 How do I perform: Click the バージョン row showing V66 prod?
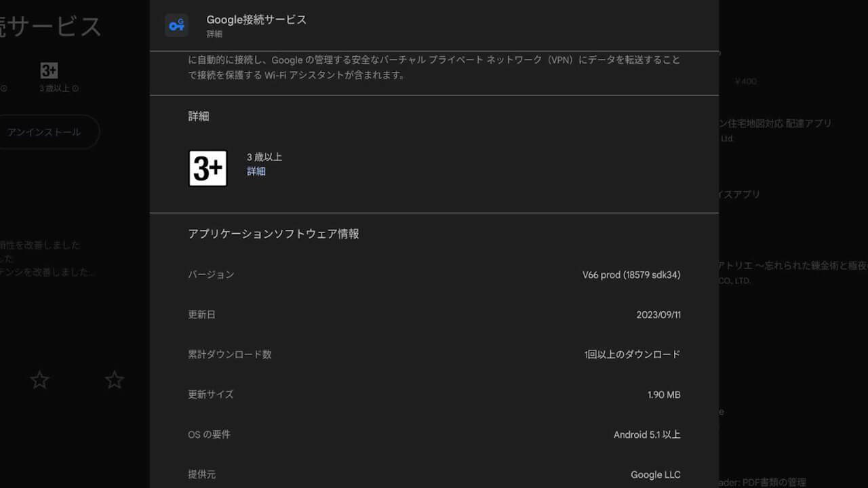click(434, 274)
